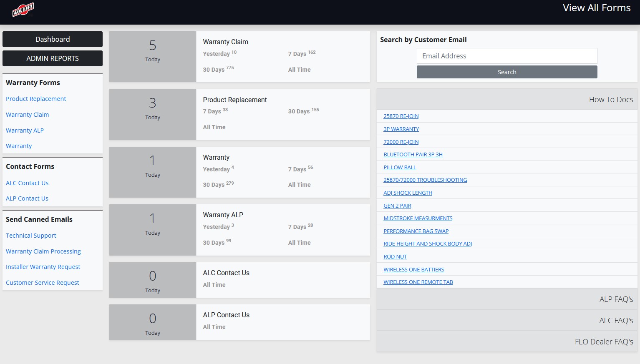Viewport: 640px width, 364px height.
Task: Open PERFORMANCE BAG SWAP doc
Action: [416, 231]
